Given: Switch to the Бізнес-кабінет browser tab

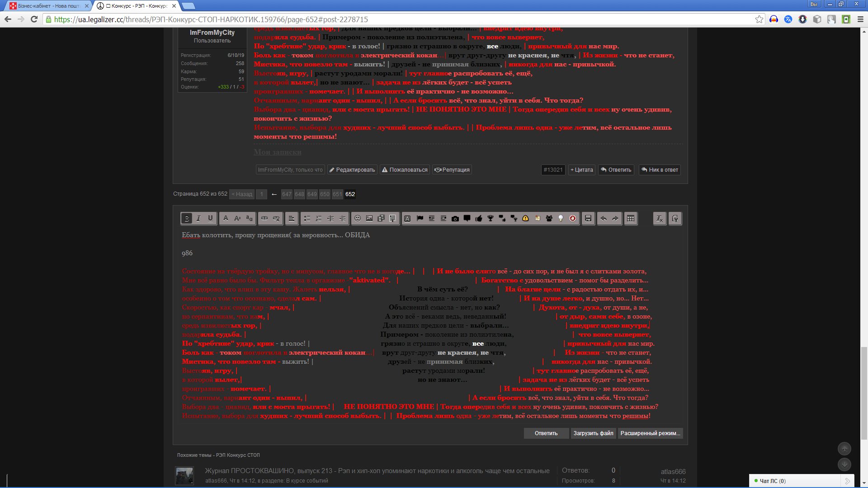Looking at the screenshot, I should (47, 6).
